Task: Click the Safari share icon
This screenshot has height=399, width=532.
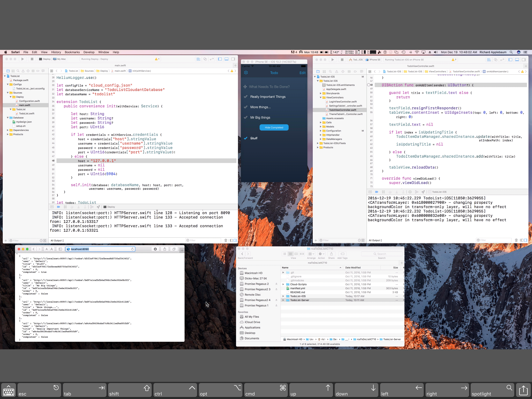Action: (x=165, y=249)
